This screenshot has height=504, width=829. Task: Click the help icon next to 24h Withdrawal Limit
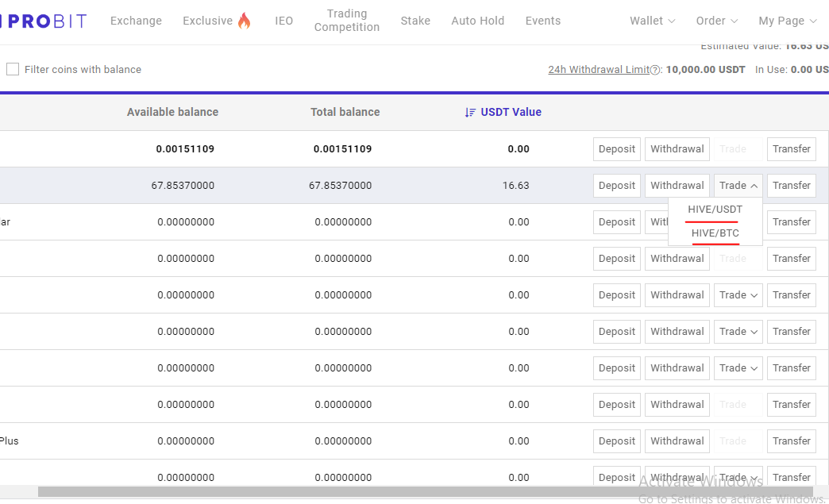pyautogui.click(x=655, y=70)
